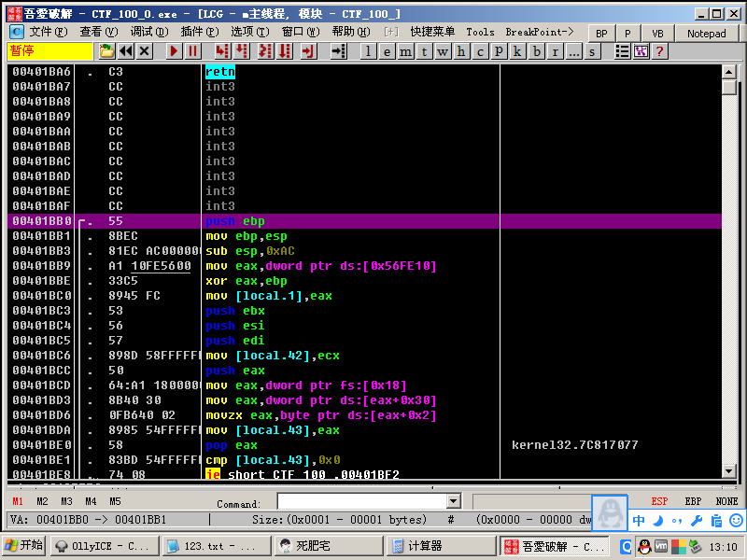The width and height of the screenshot is (747, 560).
Task: Select the EBP register mode toggle
Action: [x=693, y=501]
